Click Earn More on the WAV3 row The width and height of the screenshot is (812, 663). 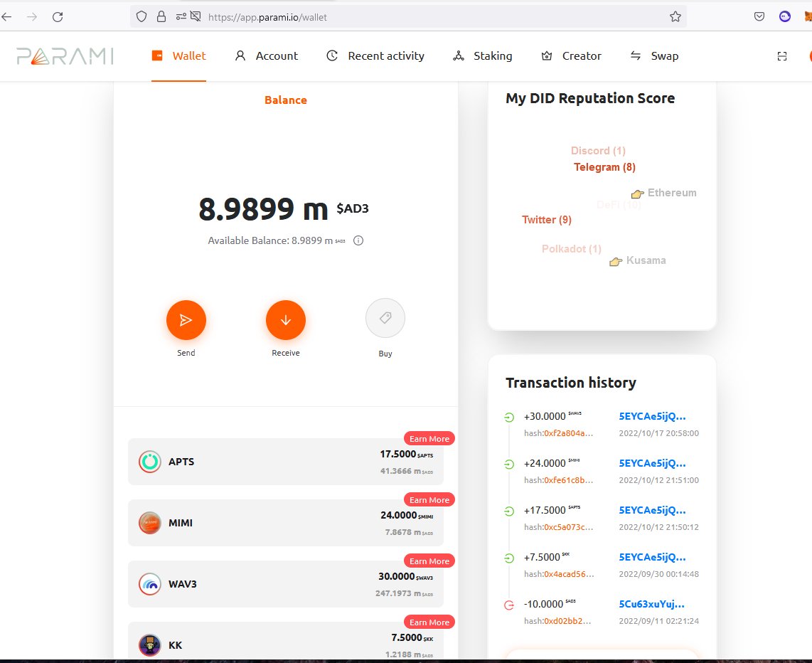point(429,561)
